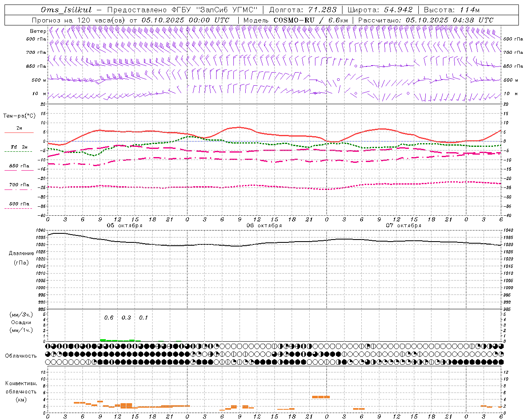Click the "Конвективн." convective cloud label

click(21, 383)
